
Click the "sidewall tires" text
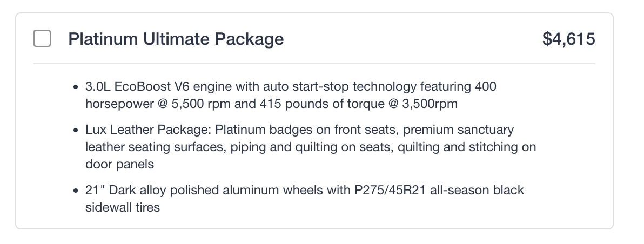(x=123, y=207)
